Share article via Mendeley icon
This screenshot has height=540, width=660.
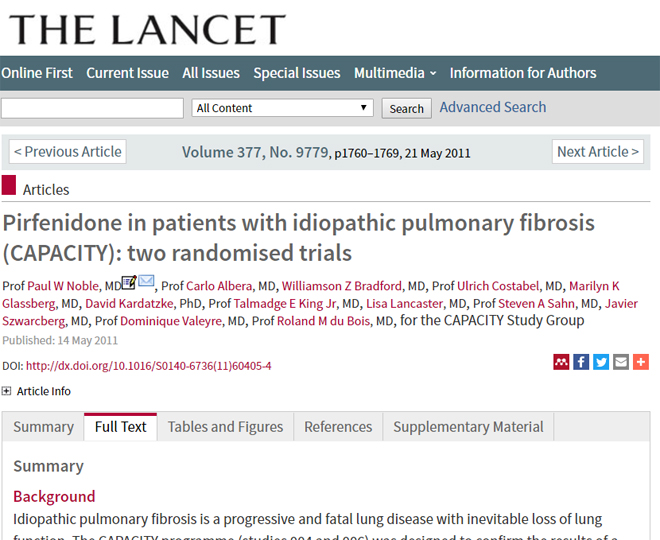pos(561,362)
